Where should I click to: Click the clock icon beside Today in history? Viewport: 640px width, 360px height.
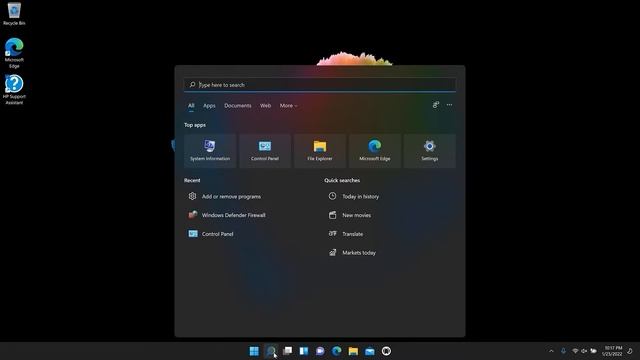[333, 196]
